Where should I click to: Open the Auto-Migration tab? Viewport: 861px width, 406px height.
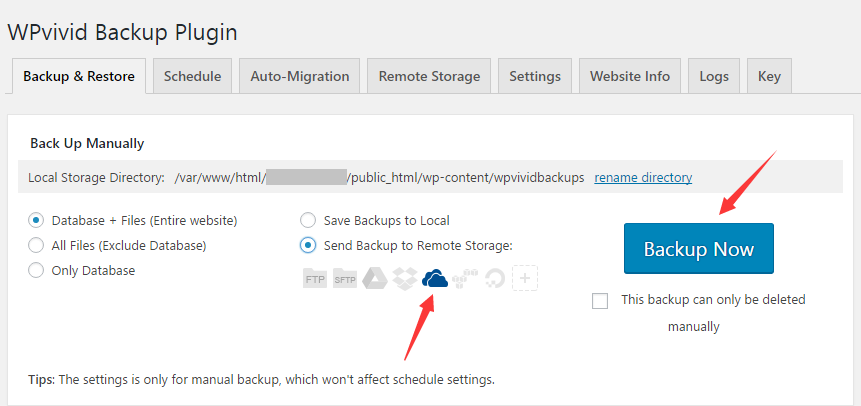point(300,76)
